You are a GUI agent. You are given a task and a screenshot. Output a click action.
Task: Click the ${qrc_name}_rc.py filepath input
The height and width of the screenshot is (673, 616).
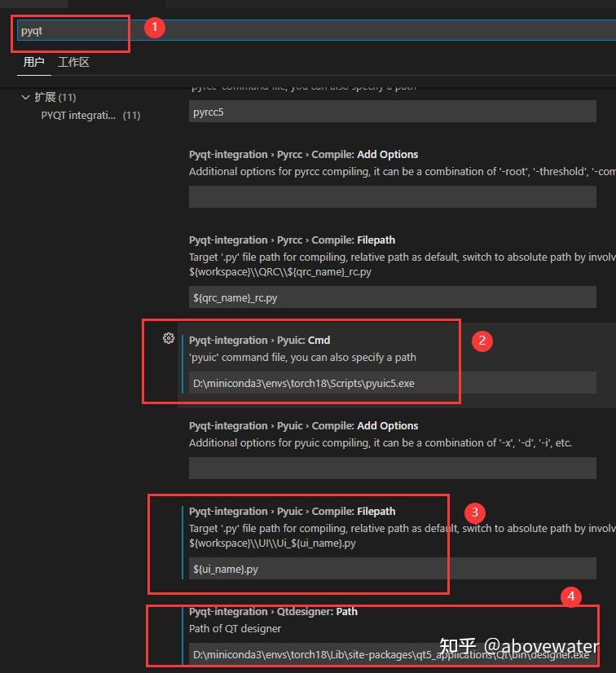tap(393, 297)
